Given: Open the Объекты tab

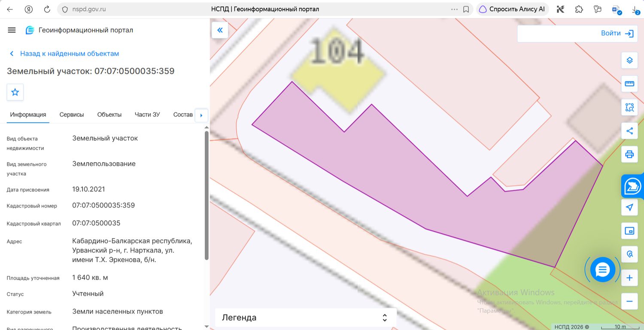Looking at the screenshot, I should click(x=109, y=115).
